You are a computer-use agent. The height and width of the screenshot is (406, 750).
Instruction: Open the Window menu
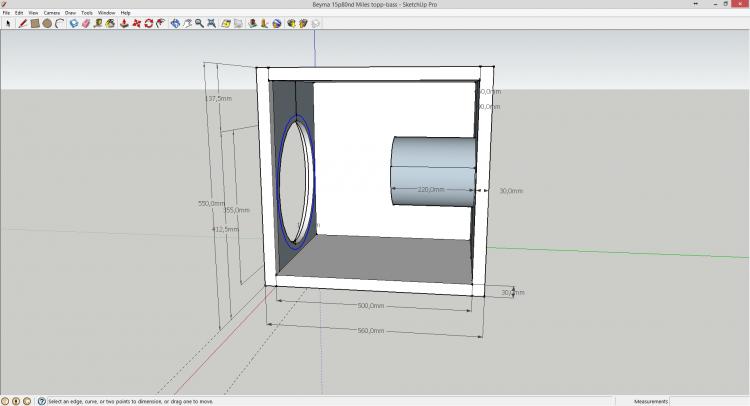(x=106, y=13)
